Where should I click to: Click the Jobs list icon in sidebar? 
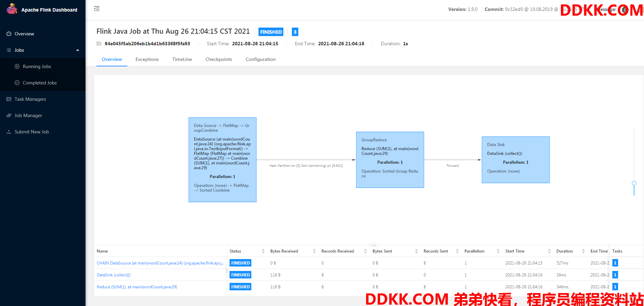coord(9,50)
